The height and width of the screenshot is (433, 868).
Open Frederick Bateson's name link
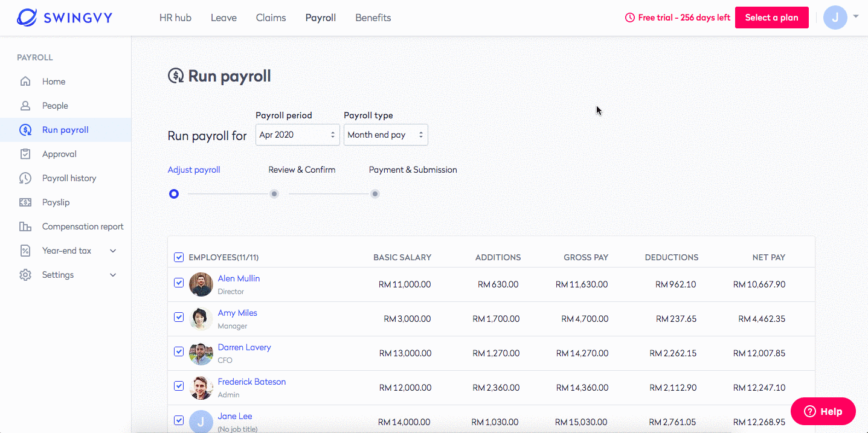coord(252,382)
